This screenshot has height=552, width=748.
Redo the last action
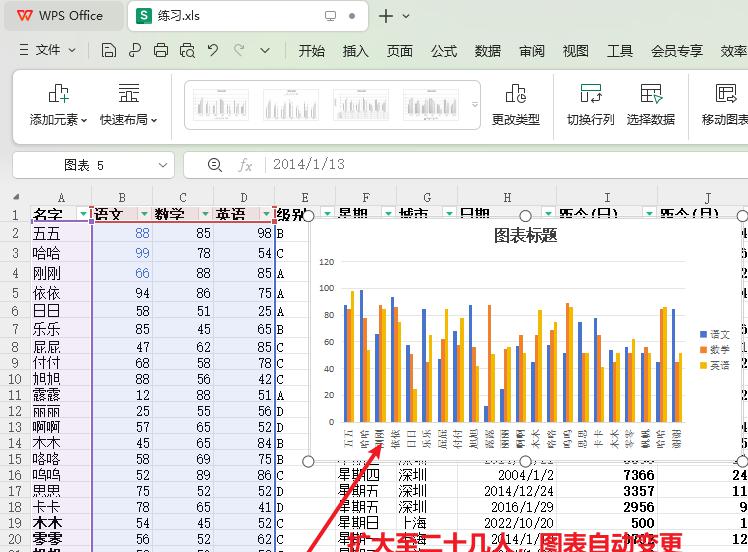[x=239, y=50]
